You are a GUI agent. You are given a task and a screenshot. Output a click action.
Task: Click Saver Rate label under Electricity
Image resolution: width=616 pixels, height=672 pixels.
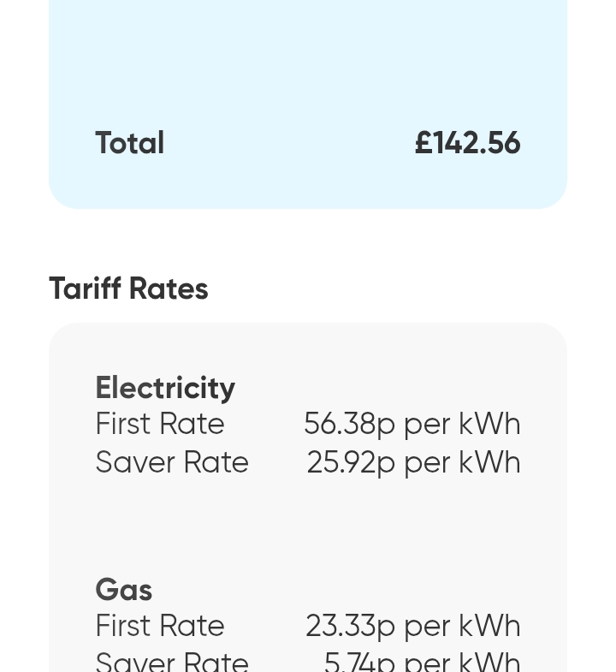pyautogui.click(x=172, y=462)
